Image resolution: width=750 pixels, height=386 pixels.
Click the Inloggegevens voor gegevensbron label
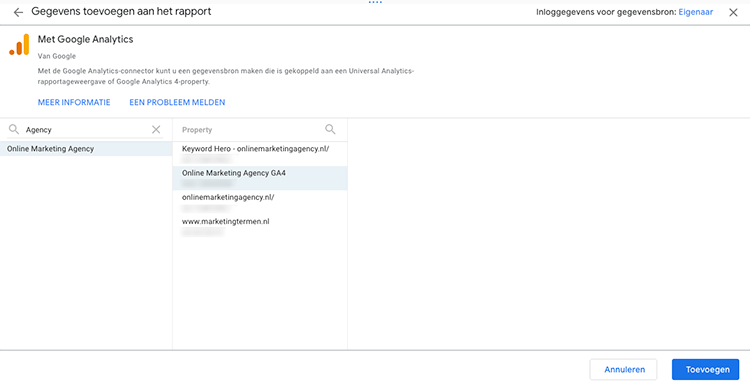606,12
